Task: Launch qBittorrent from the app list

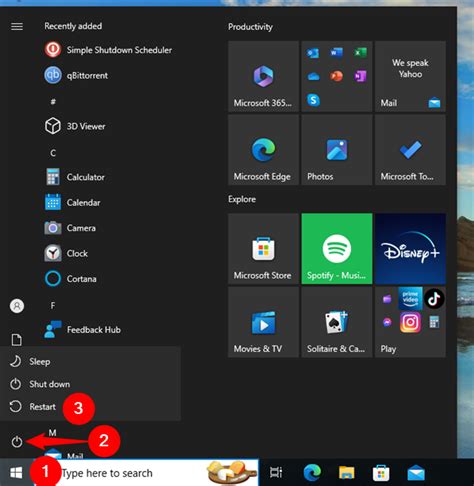Action: [x=77, y=75]
